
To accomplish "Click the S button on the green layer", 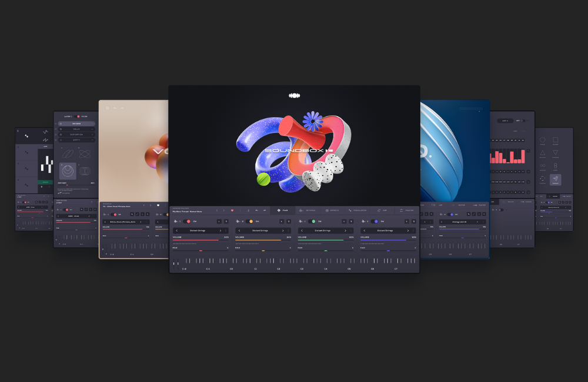I will [352, 222].
